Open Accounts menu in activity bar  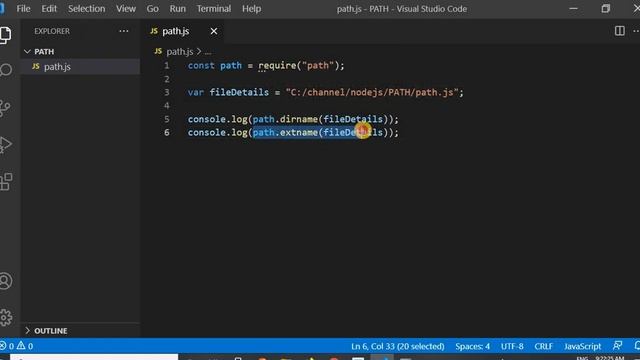(6, 281)
